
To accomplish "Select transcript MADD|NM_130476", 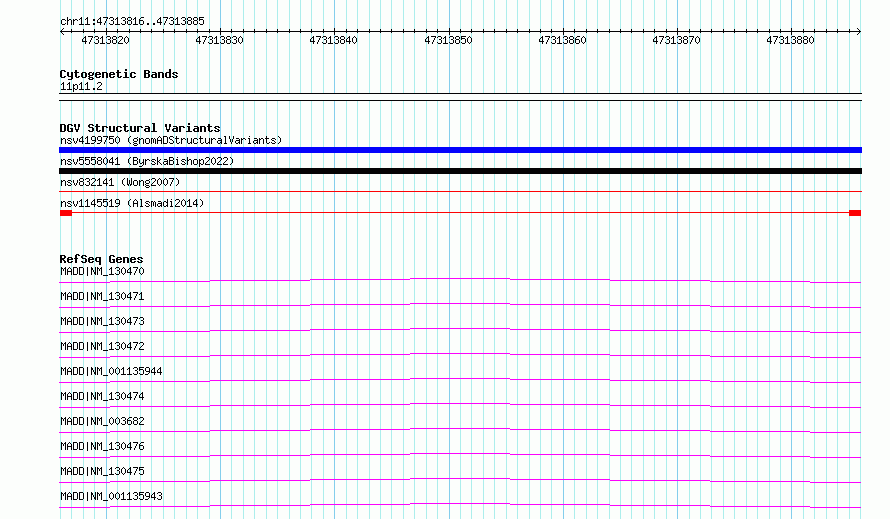I will 102,446.
